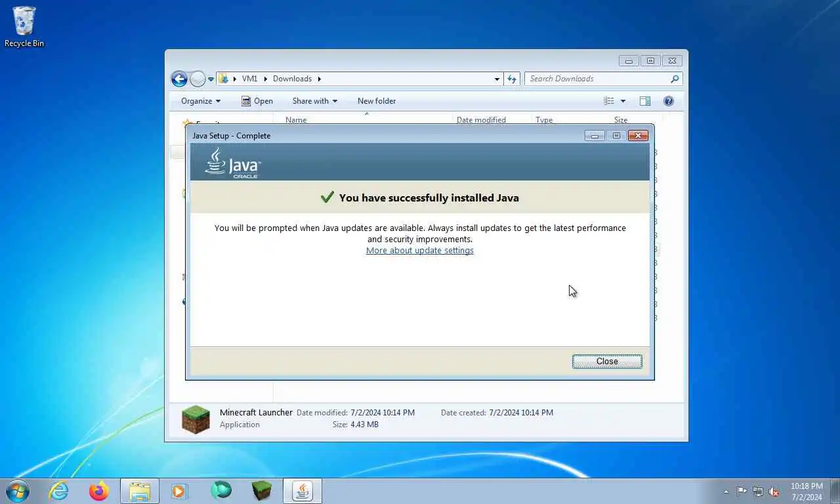Open the Recycle Bin desktop icon

24,27
